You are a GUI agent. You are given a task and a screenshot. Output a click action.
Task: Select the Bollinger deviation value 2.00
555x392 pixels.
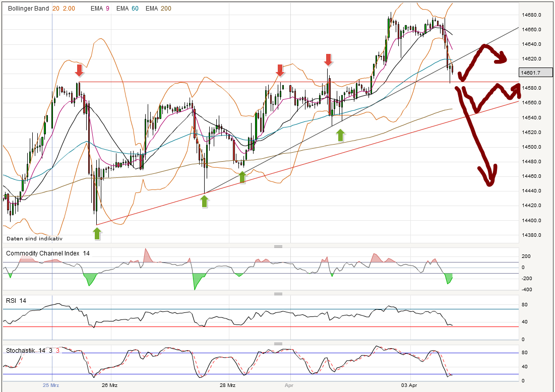pyautogui.click(x=69, y=9)
